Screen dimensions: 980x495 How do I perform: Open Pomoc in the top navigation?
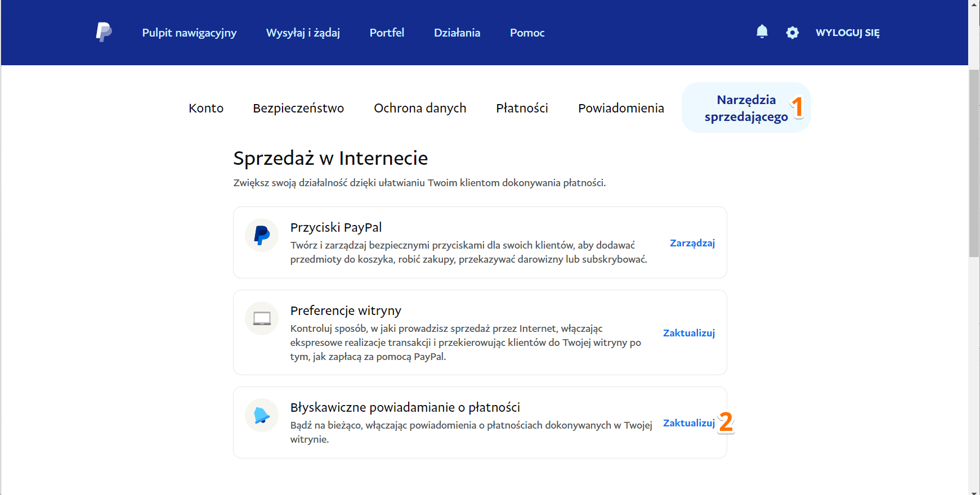pyautogui.click(x=527, y=33)
